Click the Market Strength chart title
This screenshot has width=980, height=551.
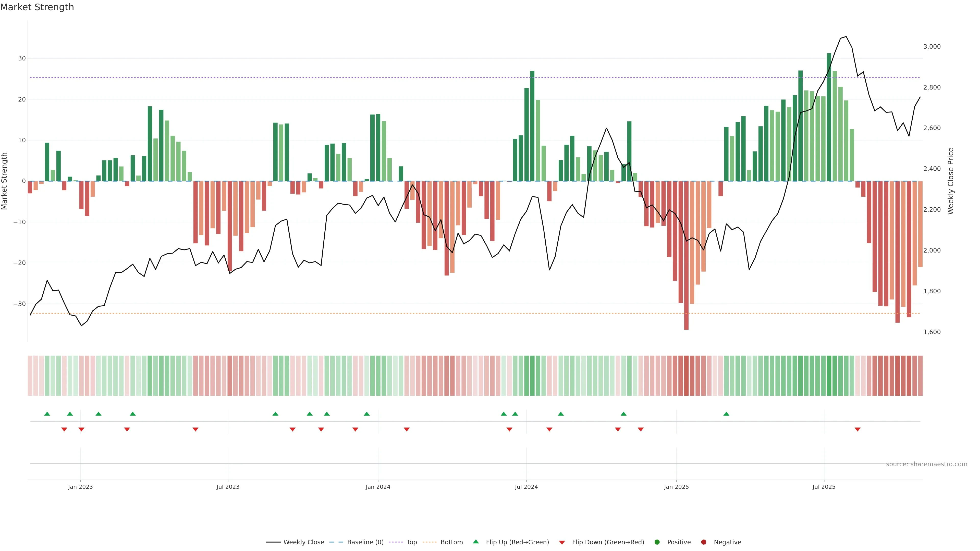pyautogui.click(x=37, y=7)
